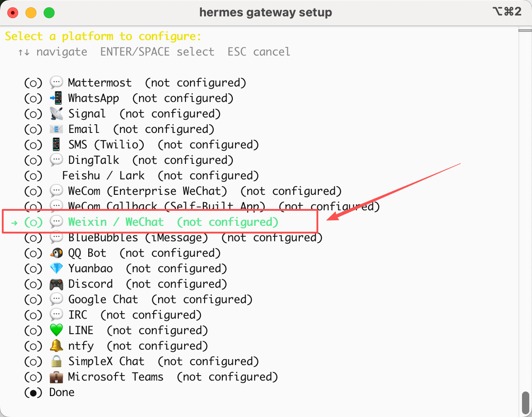Click the filled Done radio option
Viewport: 532px width, 417px height.
click(x=33, y=392)
